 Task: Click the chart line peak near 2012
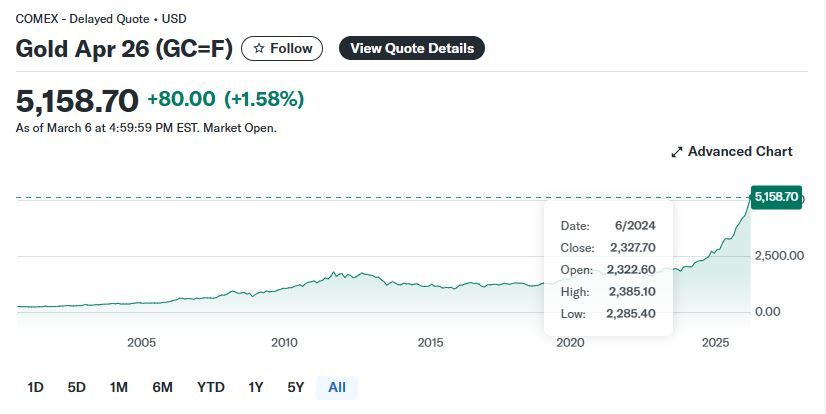[x=335, y=272]
